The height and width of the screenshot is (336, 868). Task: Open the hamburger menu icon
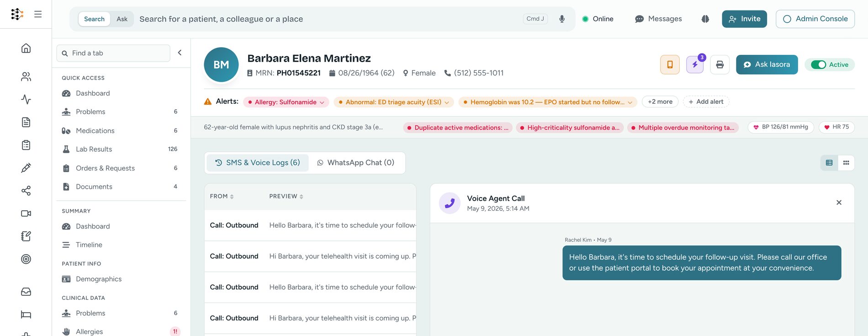pyautogui.click(x=38, y=14)
